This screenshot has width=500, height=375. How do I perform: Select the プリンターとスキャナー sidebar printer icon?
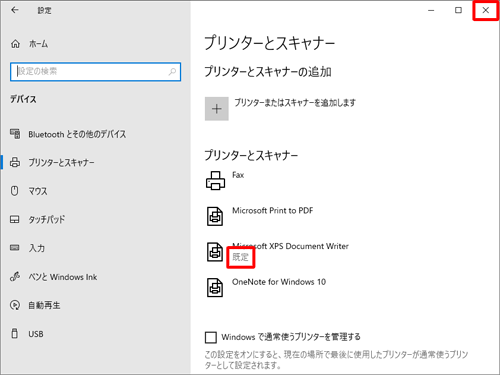point(15,162)
